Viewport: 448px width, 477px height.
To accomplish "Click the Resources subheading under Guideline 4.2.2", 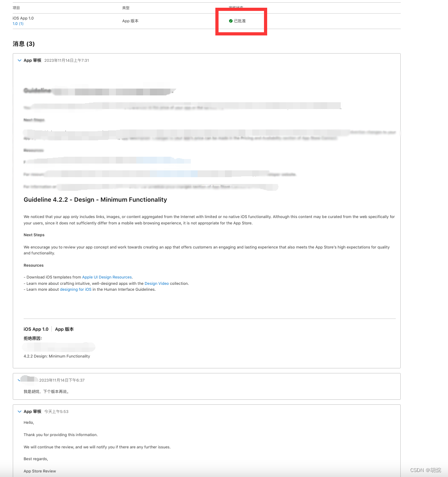I will click(x=34, y=266).
